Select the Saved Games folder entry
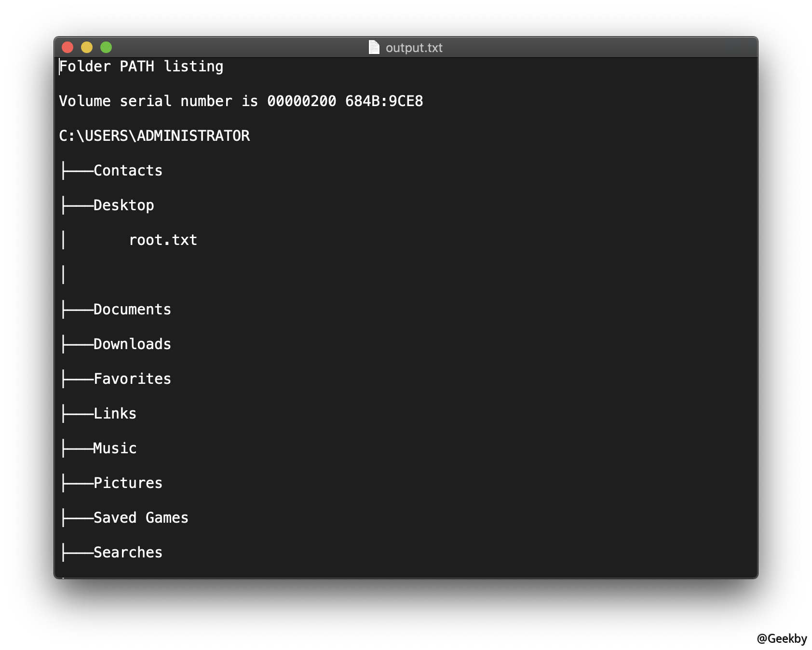812x650 pixels. click(x=140, y=517)
